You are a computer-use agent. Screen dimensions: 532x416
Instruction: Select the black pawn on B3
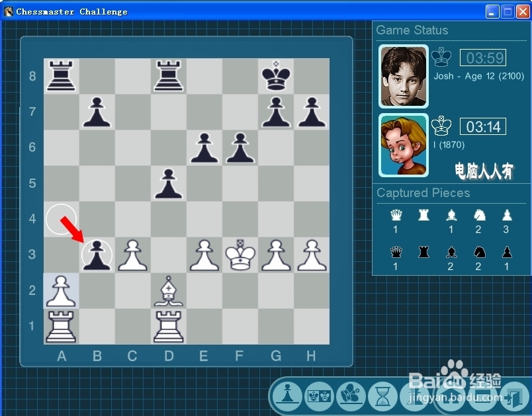[x=97, y=255]
